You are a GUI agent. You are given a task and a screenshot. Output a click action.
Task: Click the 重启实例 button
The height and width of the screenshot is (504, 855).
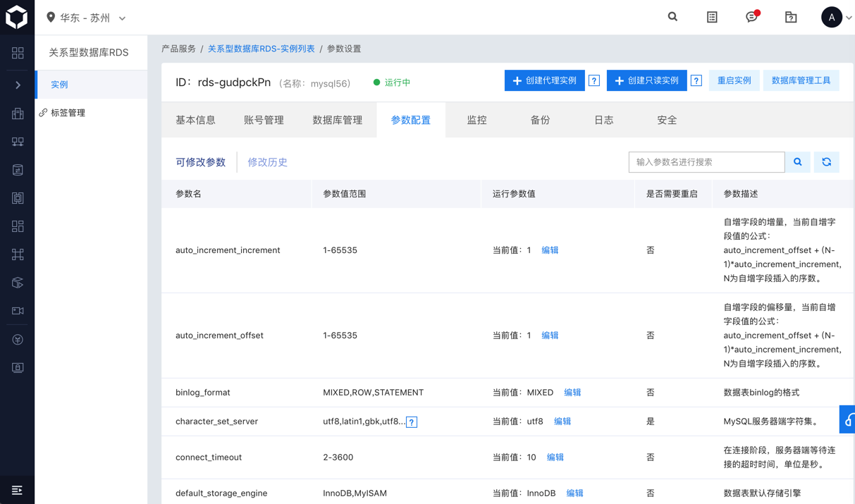[x=734, y=81]
